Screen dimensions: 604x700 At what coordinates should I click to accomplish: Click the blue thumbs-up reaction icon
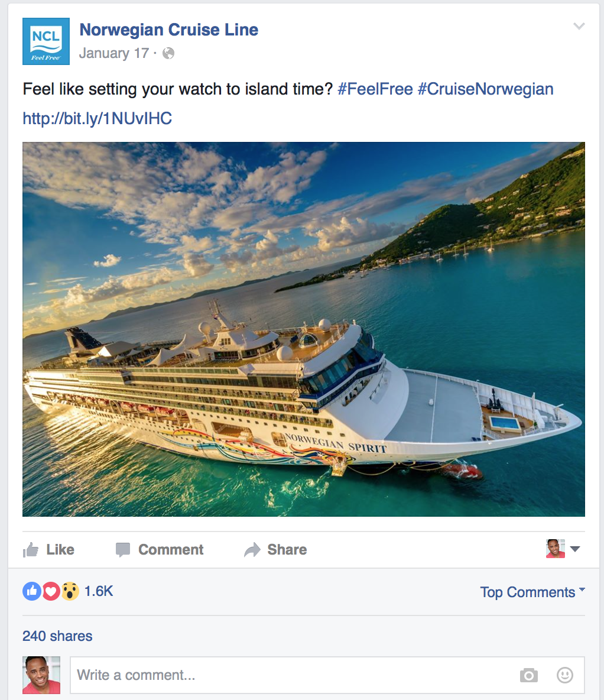32,591
